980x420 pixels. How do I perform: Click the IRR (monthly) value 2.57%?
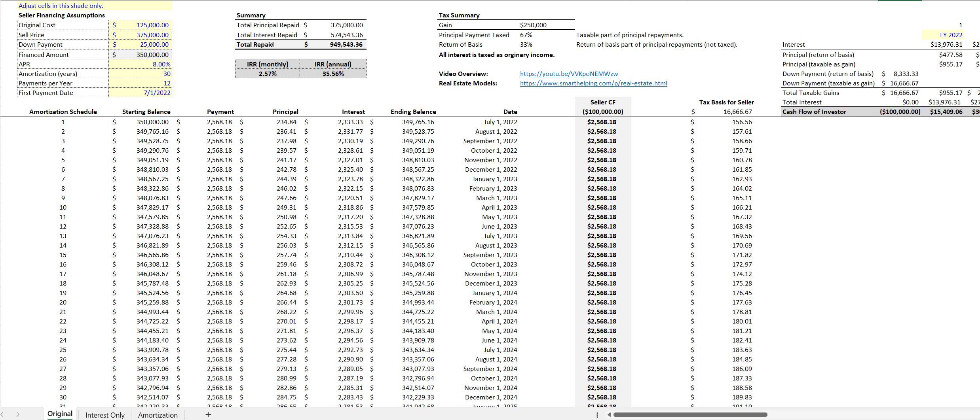[x=268, y=74]
